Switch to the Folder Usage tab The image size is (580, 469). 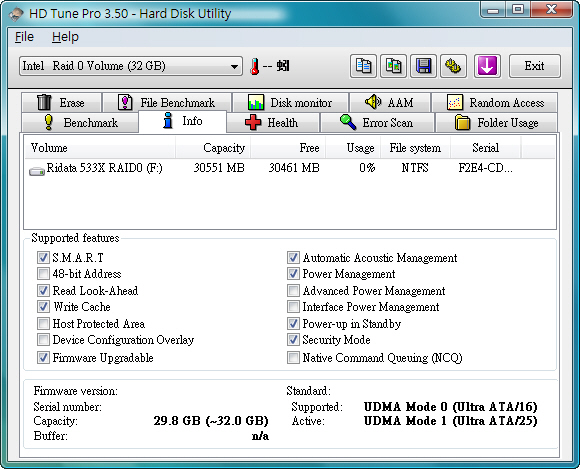[x=496, y=122]
